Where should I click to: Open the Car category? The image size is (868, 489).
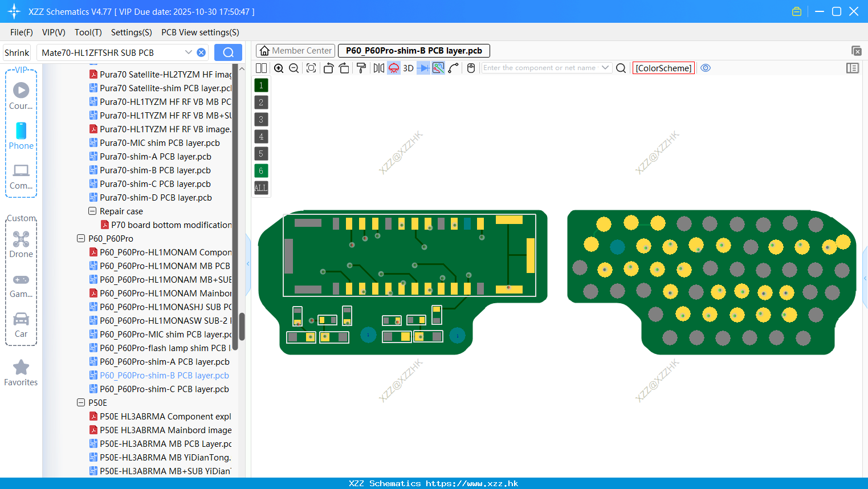21,325
